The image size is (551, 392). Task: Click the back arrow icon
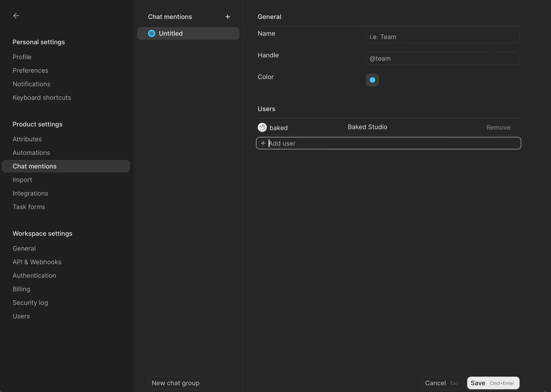[x=16, y=16]
